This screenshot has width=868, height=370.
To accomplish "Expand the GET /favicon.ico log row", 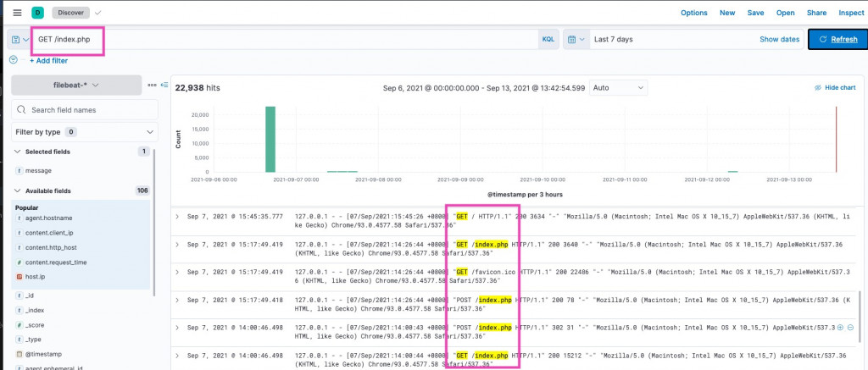I will click(177, 272).
